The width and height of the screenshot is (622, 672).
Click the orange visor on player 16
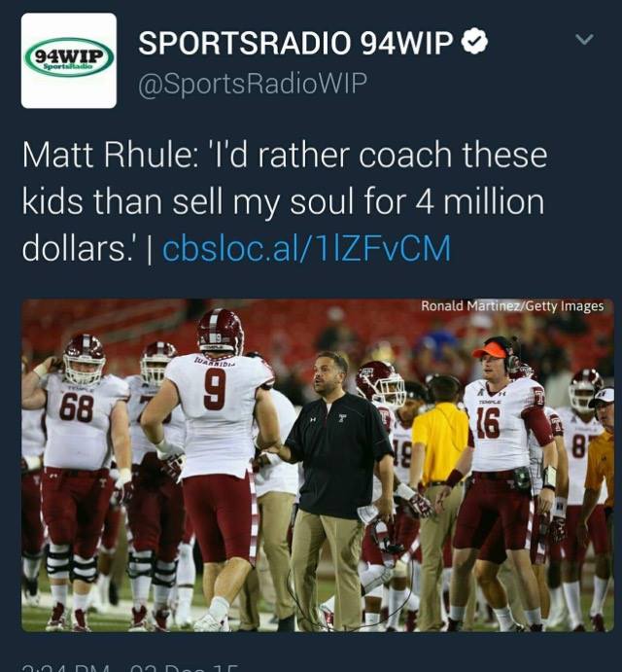(x=489, y=350)
